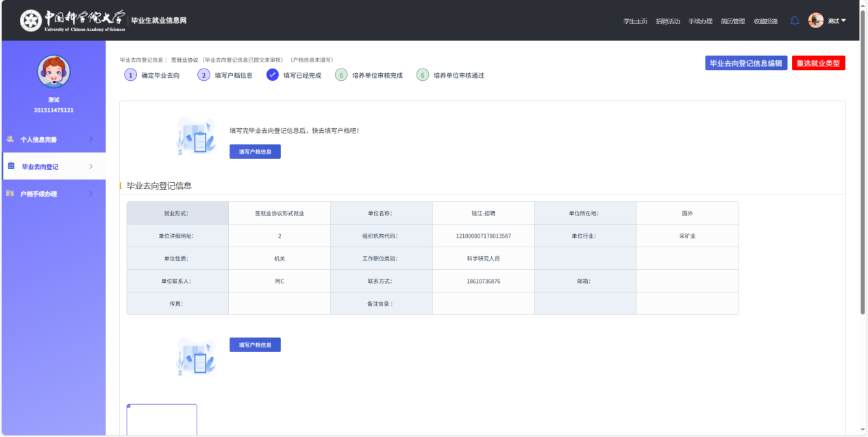Click the checkmark step circle 填写已经完成

[x=273, y=75]
